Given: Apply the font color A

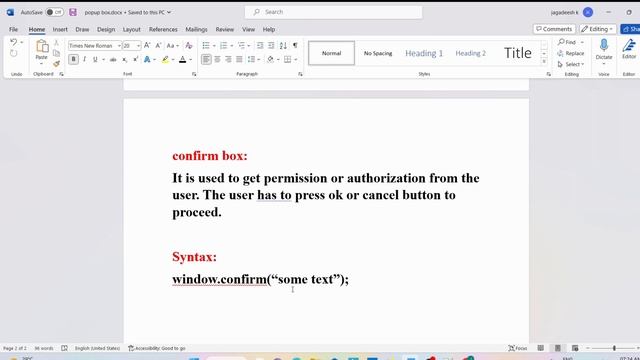Looking at the screenshot, I should (x=182, y=60).
